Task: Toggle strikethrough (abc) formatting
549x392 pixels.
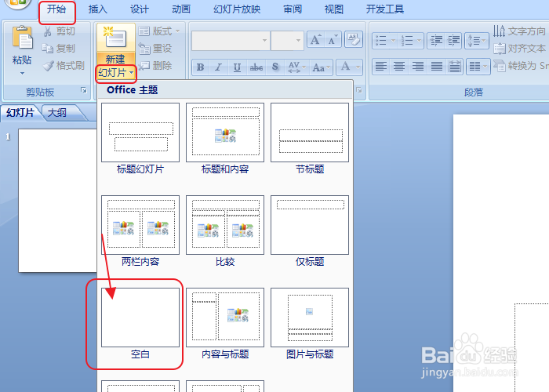Action: pyautogui.click(x=256, y=67)
